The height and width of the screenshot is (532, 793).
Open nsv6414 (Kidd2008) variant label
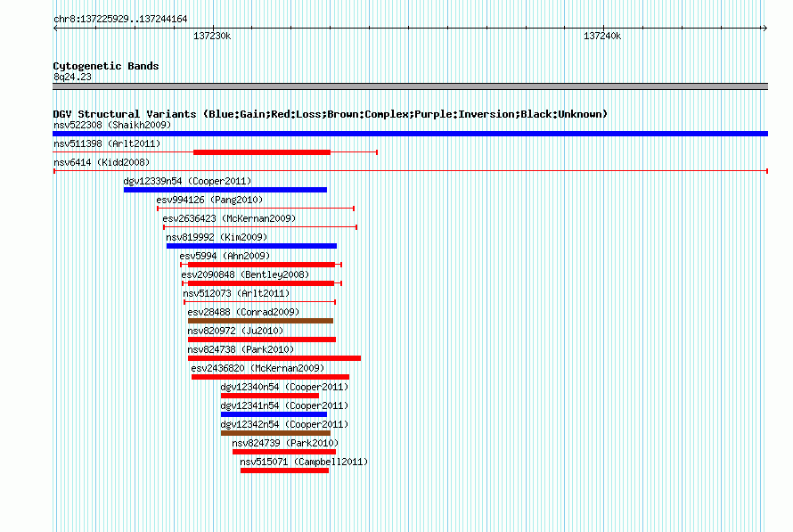[102, 162]
